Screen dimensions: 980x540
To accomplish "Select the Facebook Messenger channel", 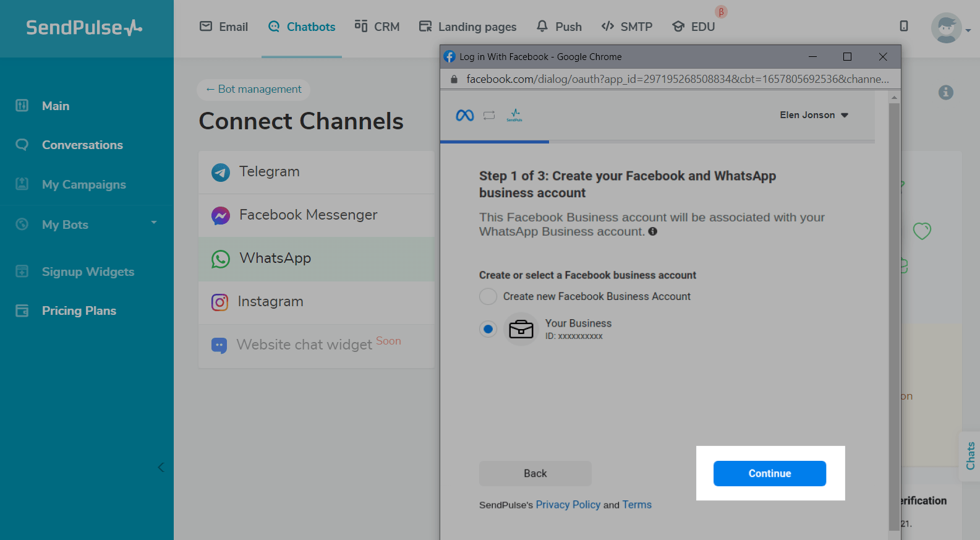I will (x=317, y=215).
